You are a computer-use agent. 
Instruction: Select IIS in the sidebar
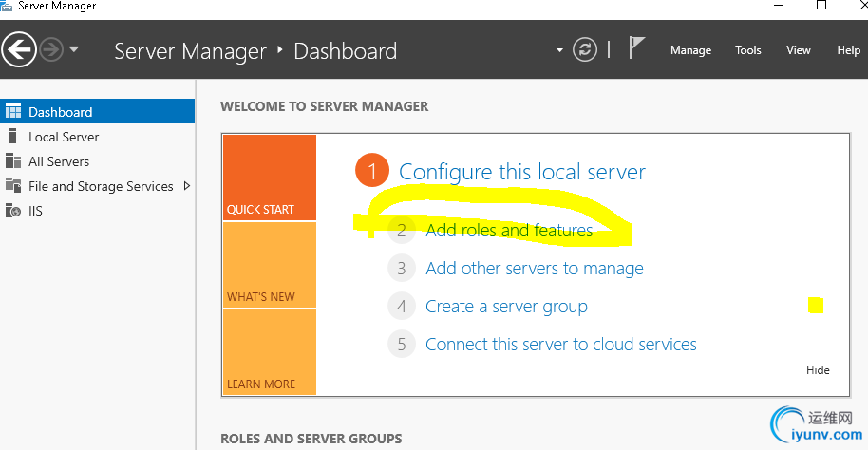(x=98, y=211)
